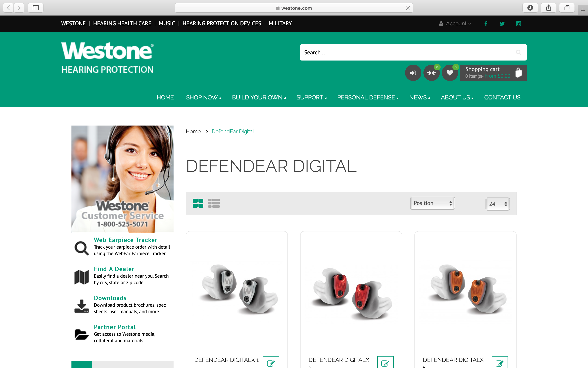The width and height of the screenshot is (588, 368).
Task: Click Web Earpiece Tracker magnifier icon
Action: [81, 248]
